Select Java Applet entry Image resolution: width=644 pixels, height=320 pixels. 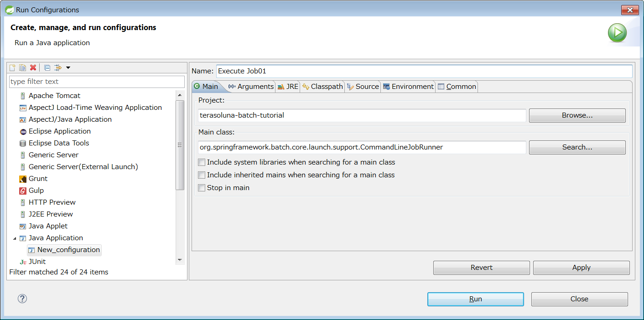[48, 226]
